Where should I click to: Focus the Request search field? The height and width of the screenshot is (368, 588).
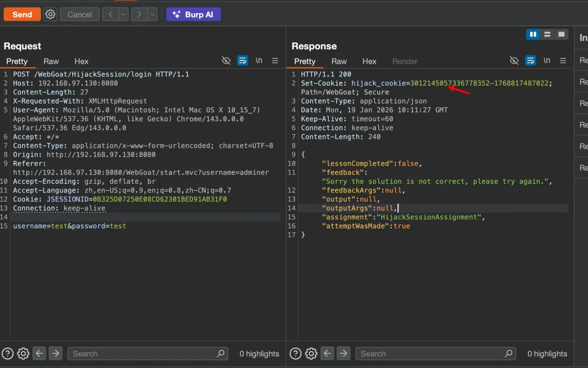(x=148, y=354)
